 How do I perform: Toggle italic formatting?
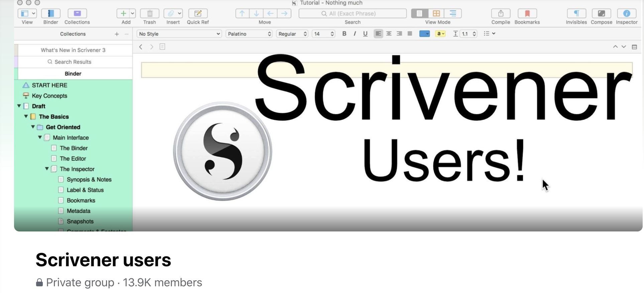pyautogui.click(x=355, y=33)
